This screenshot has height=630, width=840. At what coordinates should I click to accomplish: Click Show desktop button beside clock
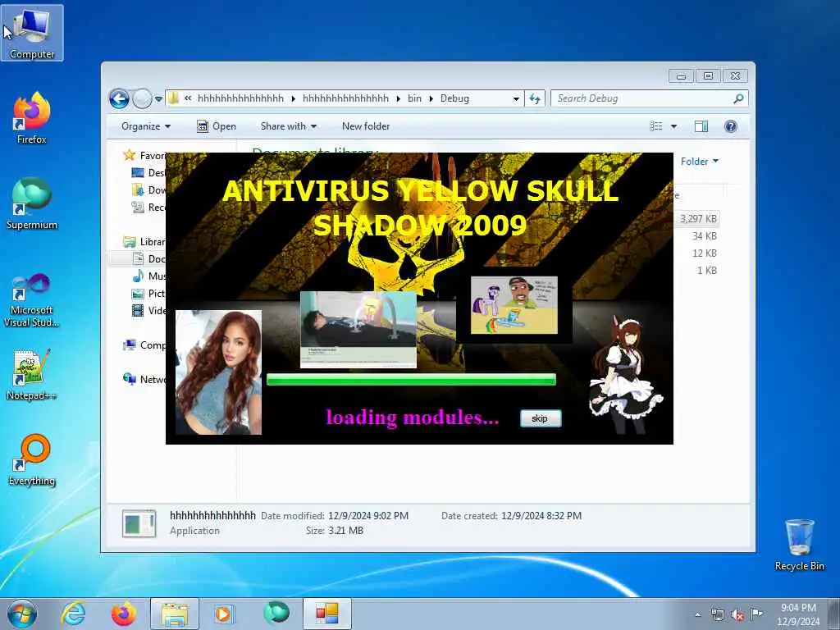[x=833, y=614]
